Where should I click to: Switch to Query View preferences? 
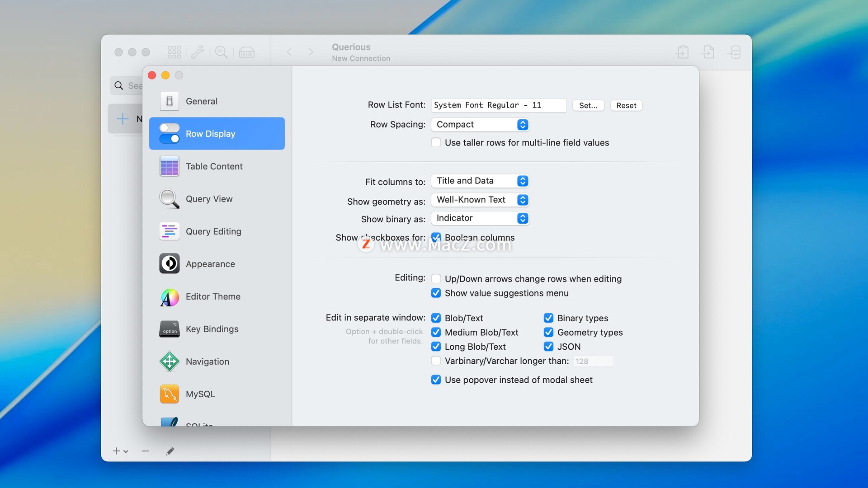tap(217, 199)
